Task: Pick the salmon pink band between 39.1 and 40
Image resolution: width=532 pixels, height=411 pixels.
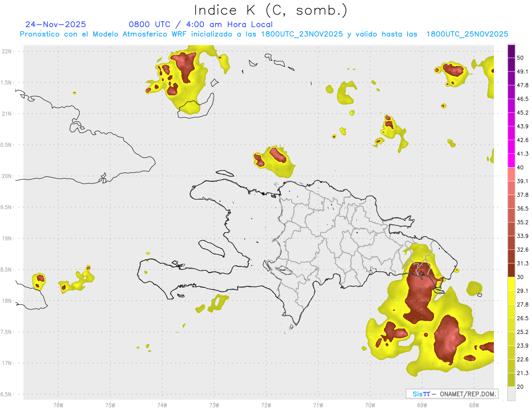Action: click(x=511, y=174)
